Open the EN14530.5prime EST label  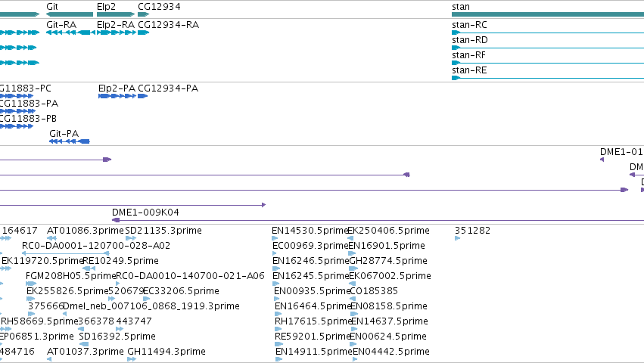(x=310, y=231)
